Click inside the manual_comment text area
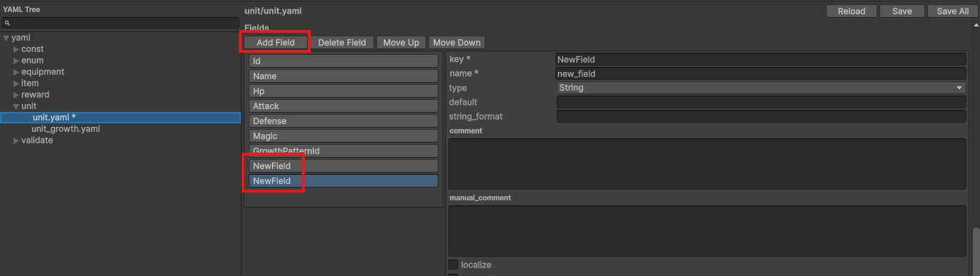This screenshot has height=276, width=980. pos(707,231)
